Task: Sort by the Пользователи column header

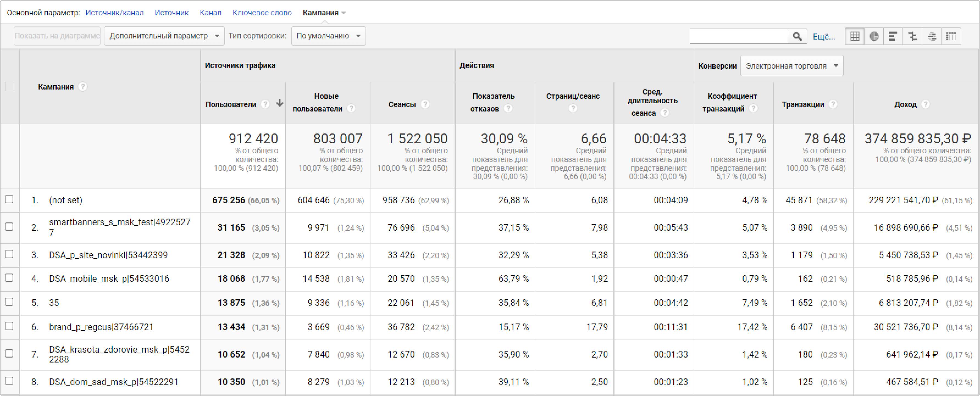Action: (x=231, y=104)
